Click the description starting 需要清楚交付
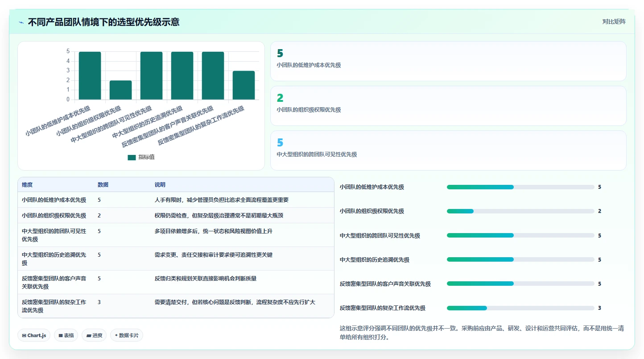Screen dimensions: 644x359 [235, 302]
